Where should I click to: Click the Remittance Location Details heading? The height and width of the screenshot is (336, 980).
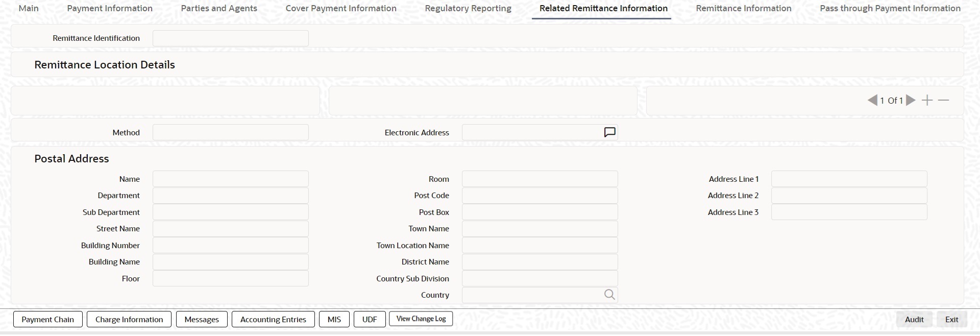105,65
